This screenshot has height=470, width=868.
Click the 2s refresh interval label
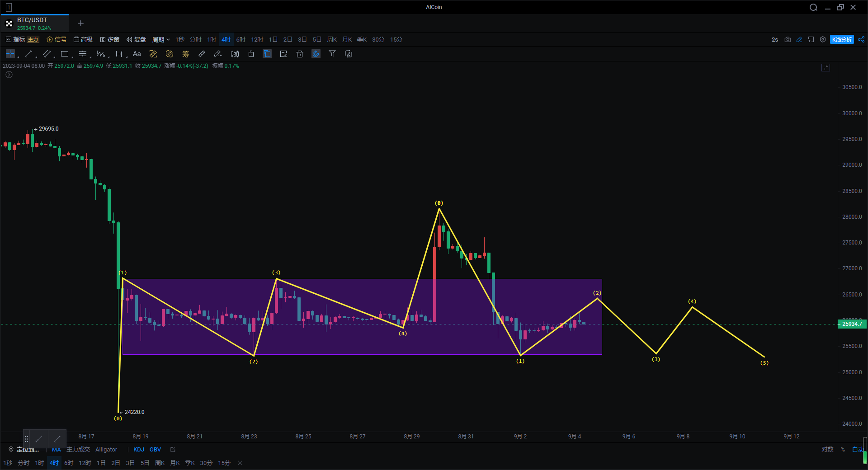pyautogui.click(x=775, y=40)
